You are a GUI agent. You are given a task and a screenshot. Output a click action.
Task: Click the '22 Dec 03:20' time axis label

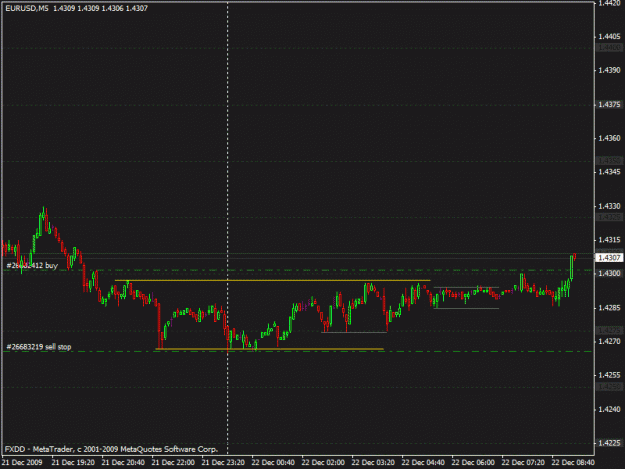click(373, 462)
